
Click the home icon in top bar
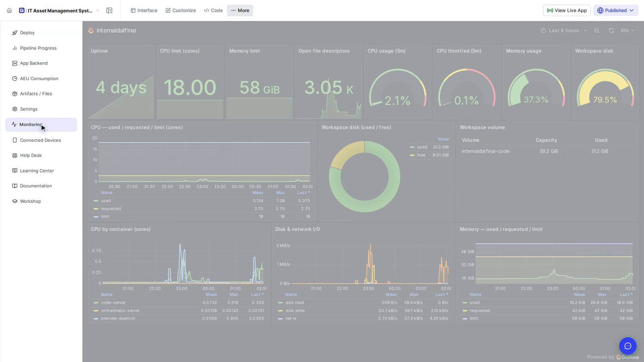coord(9,10)
